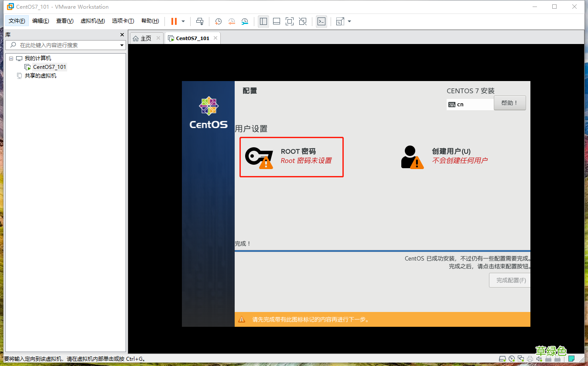588x366 pixels.
Task: Revert the VM to its snapshot
Action: pos(231,21)
